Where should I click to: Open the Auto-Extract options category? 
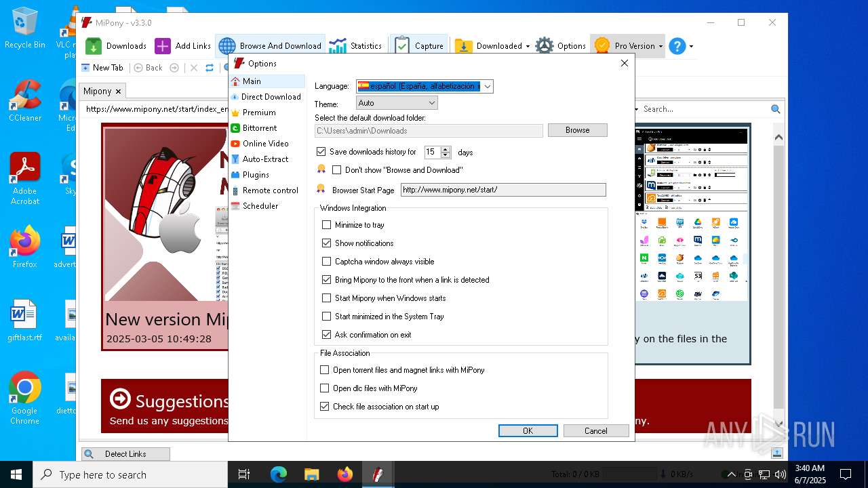point(267,159)
